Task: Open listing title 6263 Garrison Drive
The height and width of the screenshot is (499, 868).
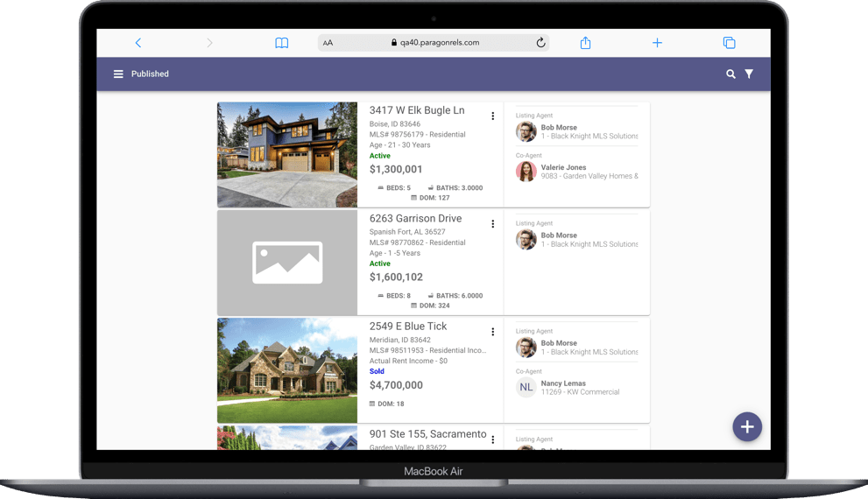Action: coord(416,219)
